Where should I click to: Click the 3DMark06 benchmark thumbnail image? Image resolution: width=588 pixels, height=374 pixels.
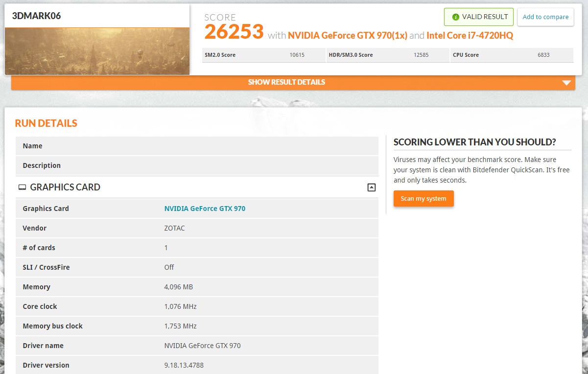97,51
